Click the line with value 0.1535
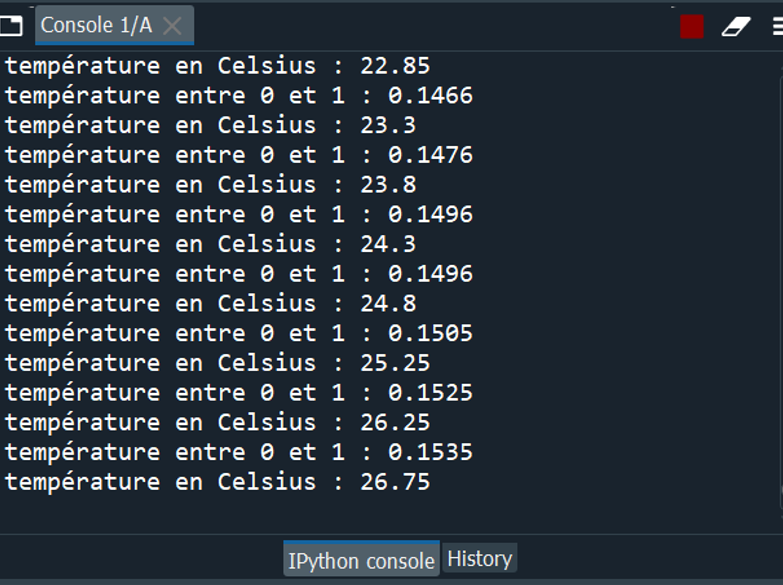783x585 pixels. click(x=238, y=452)
